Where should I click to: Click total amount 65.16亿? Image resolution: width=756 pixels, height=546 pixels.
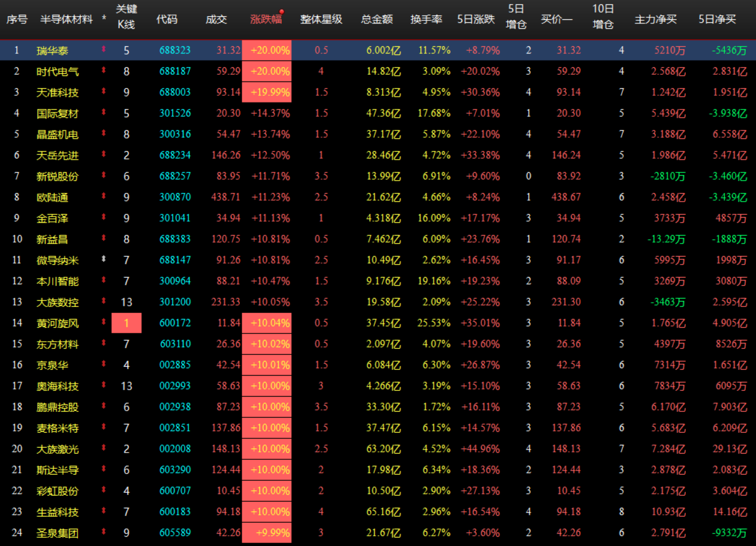(384, 512)
